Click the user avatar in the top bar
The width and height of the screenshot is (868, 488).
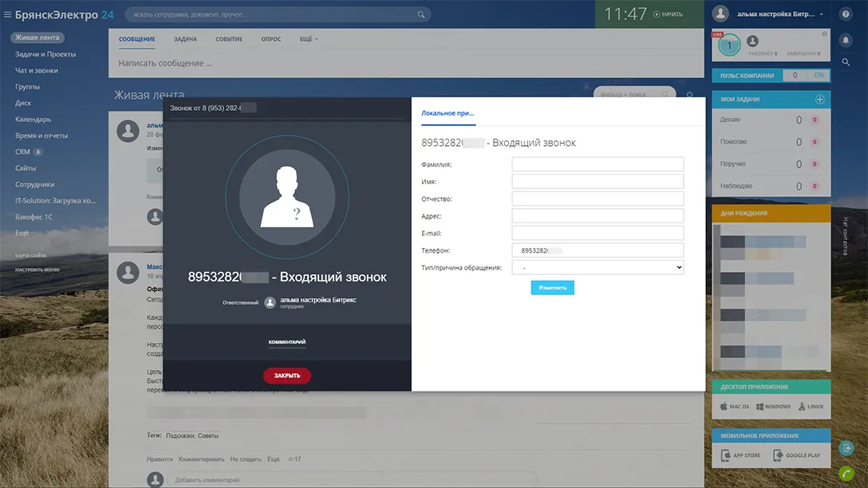[x=720, y=14]
